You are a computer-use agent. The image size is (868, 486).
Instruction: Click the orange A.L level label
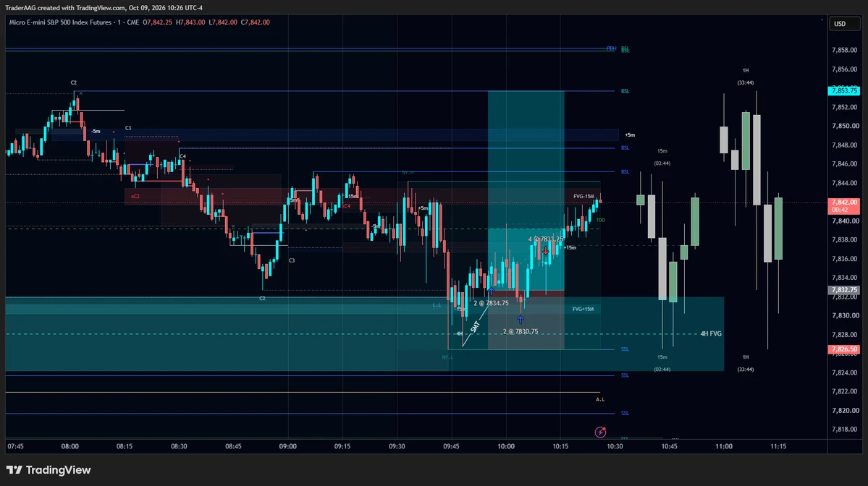pyautogui.click(x=600, y=399)
